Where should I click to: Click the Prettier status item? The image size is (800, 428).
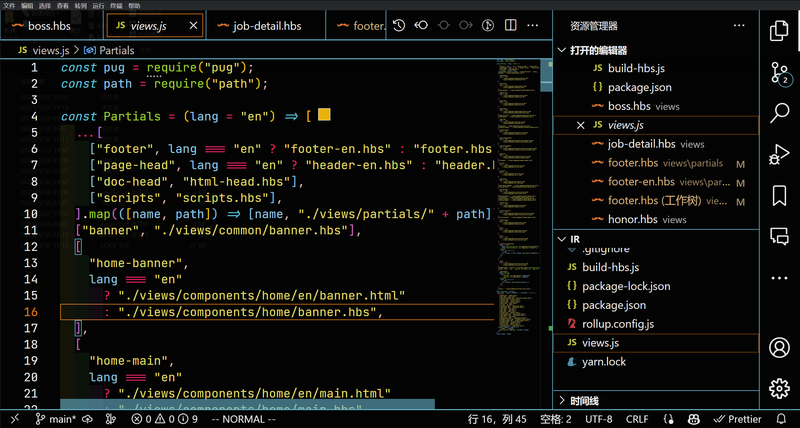[x=737, y=419]
